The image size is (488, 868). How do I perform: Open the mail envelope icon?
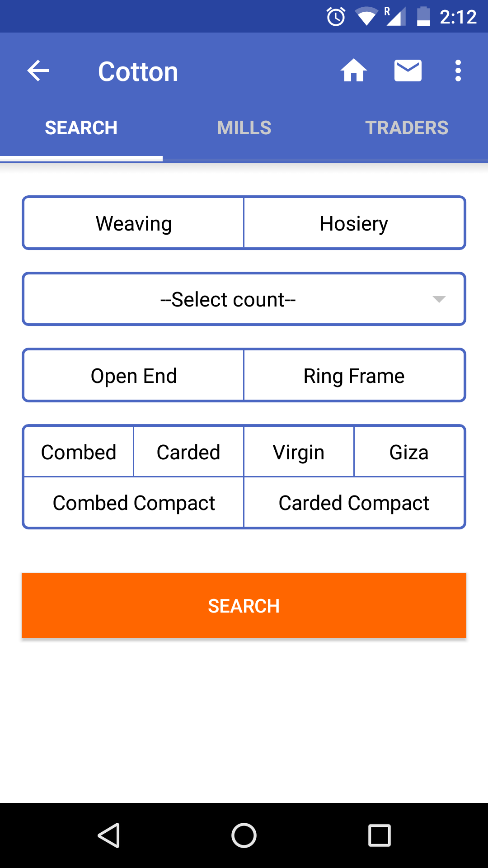(408, 71)
